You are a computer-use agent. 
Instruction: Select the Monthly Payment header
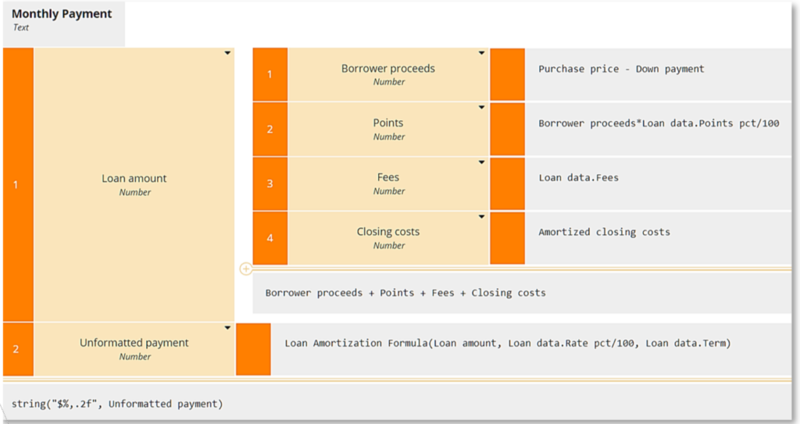tap(62, 15)
